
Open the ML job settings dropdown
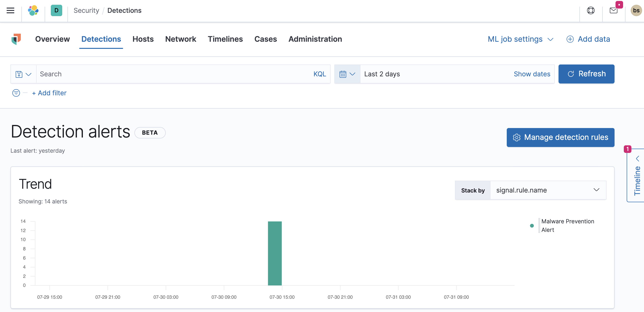pos(521,39)
